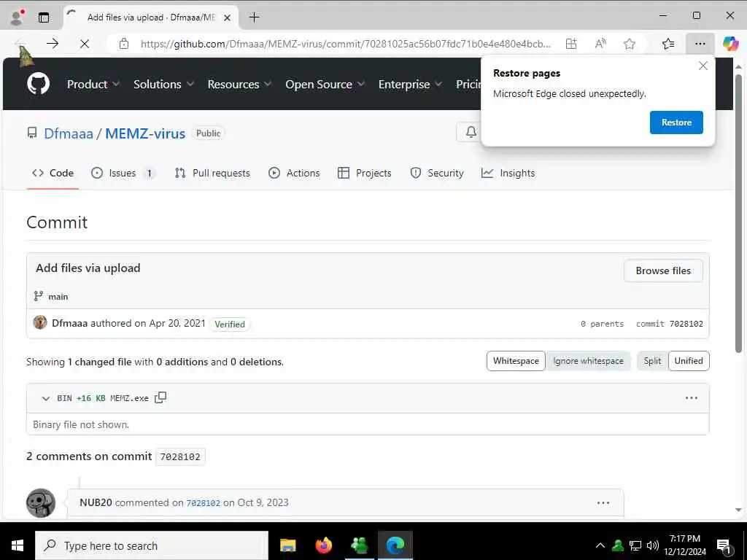This screenshot has height=560, width=747.
Task: Close the Restore pages popup
Action: pos(703,66)
